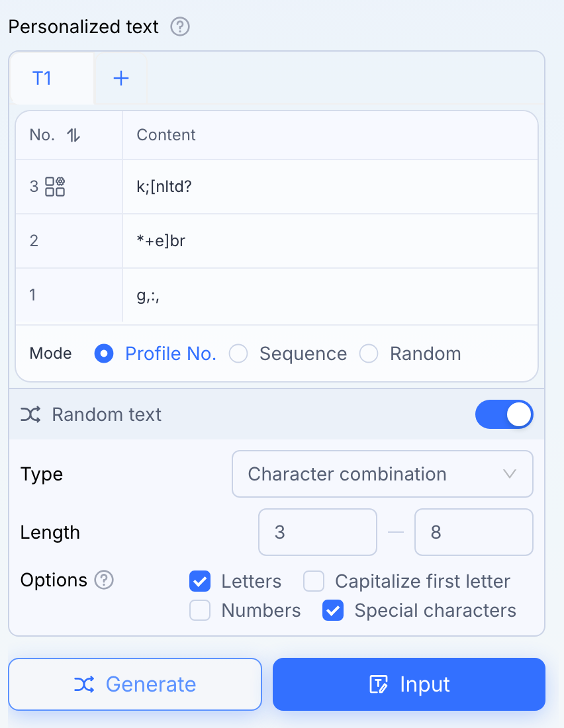
Task: Enable the Numbers checkbox
Action: 200,610
